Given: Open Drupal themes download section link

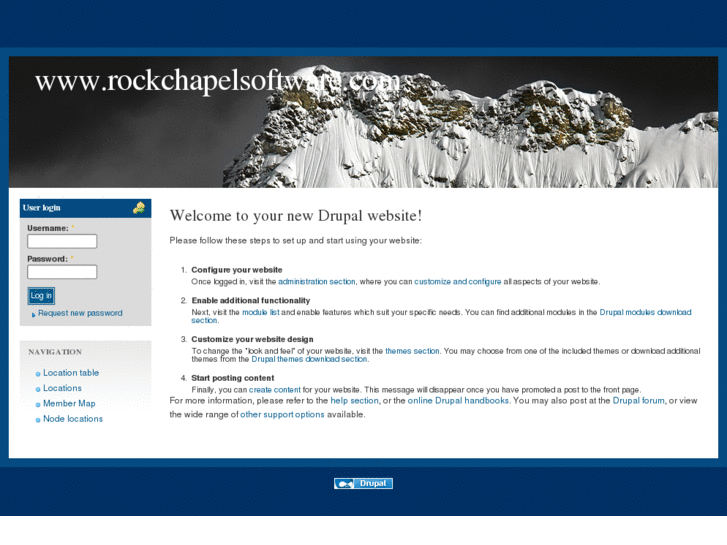Looking at the screenshot, I should (309, 359).
